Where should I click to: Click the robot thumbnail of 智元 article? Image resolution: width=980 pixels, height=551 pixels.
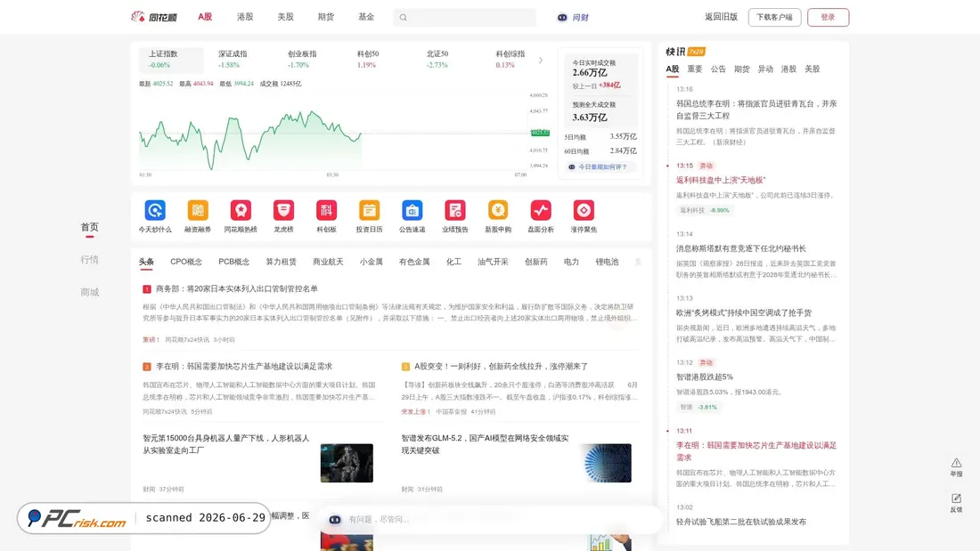click(347, 463)
